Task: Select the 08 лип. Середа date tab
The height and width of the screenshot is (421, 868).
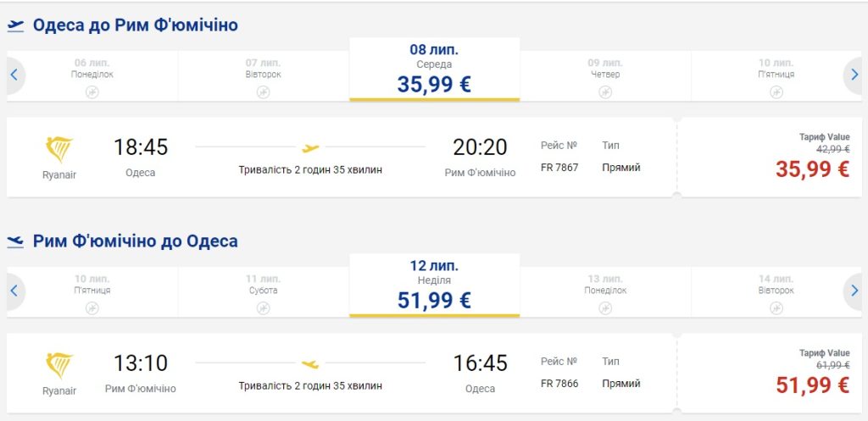Action: 434,69
